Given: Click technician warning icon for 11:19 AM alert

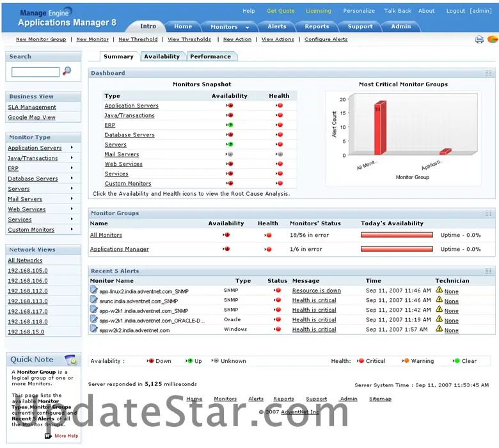Looking at the screenshot, I should click(439, 319).
